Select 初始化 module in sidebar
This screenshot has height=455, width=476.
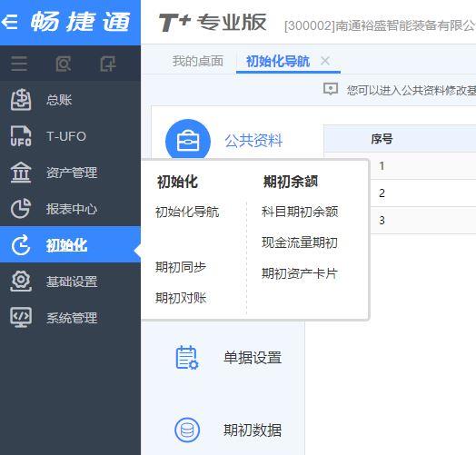pos(70,244)
